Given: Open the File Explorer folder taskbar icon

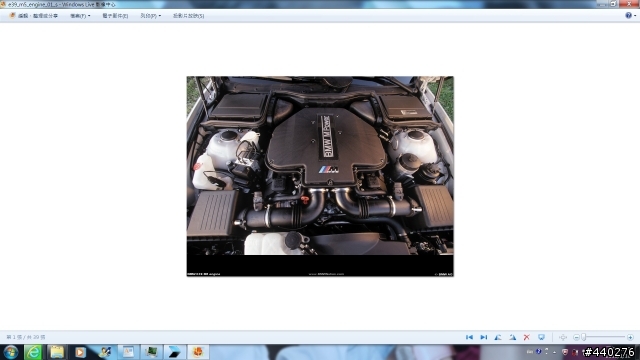Looking at the screenshot, I should point(57,352).
